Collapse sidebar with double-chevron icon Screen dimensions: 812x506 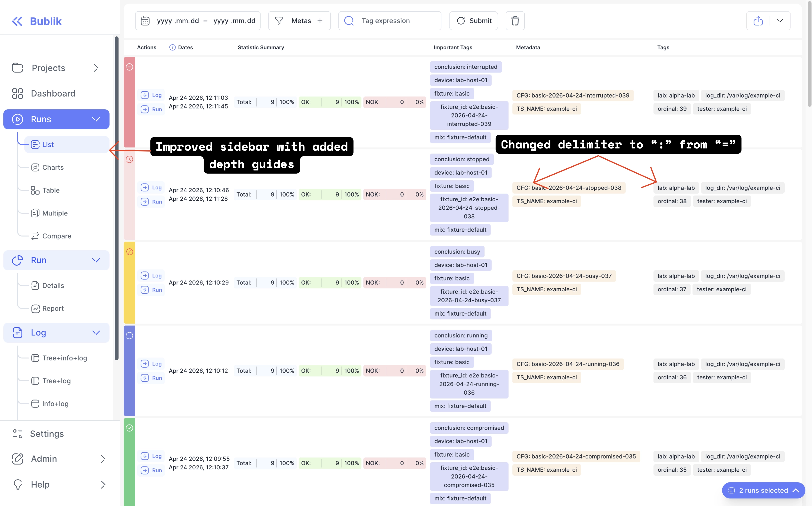point(17,21)
